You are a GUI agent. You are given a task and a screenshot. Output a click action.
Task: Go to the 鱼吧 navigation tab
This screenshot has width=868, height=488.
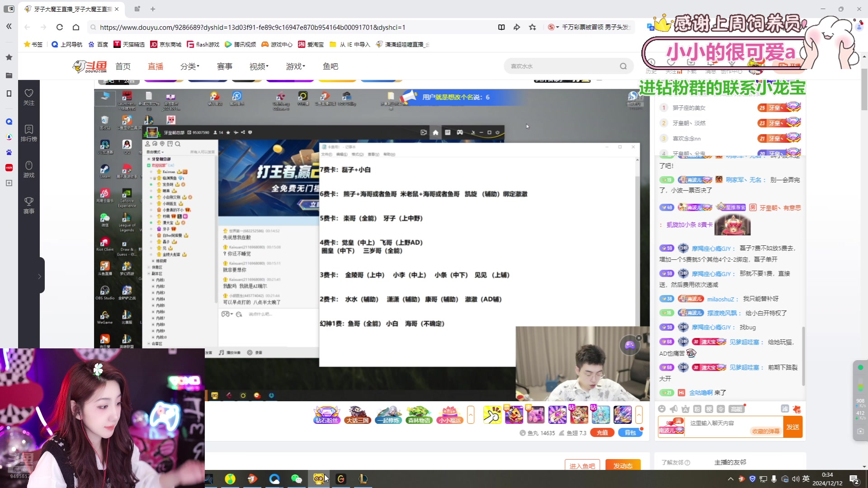point(330,66)
